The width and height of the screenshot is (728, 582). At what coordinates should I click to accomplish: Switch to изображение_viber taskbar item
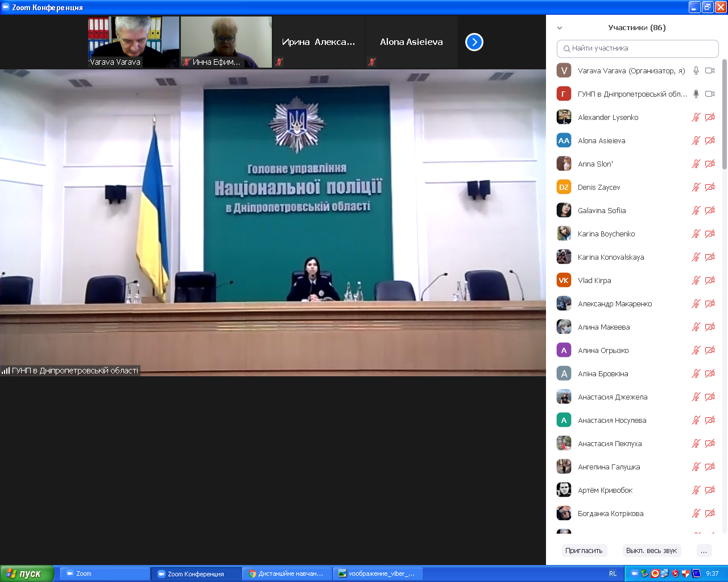click(x=378, y=573)
